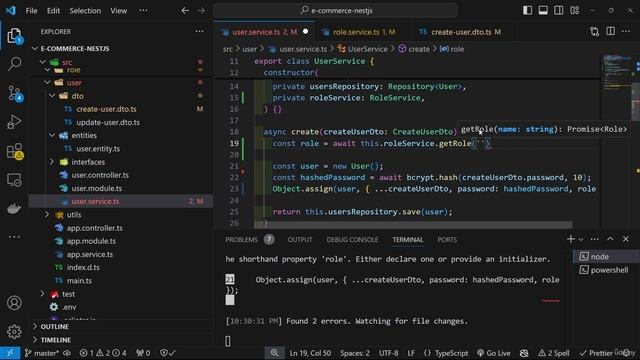Maximize the panel size chevron
The width and height of the screenshot is (640, 360).
[610, 239]
